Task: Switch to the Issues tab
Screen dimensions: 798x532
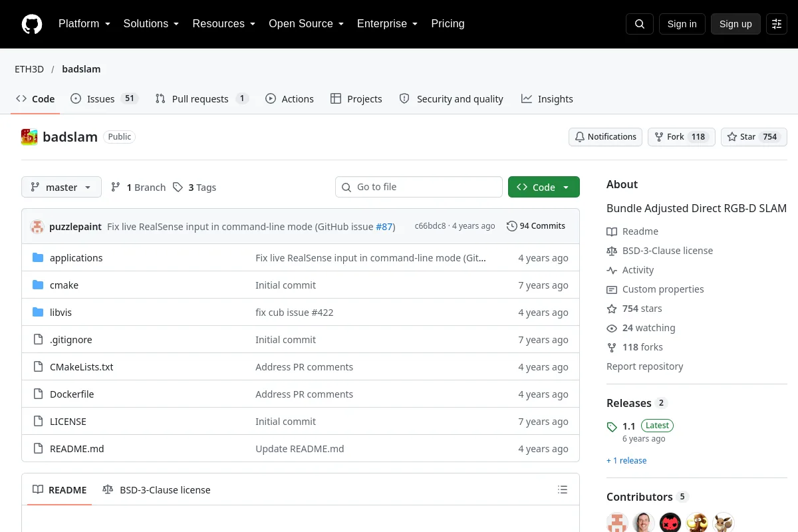Action: pos(104,99)
